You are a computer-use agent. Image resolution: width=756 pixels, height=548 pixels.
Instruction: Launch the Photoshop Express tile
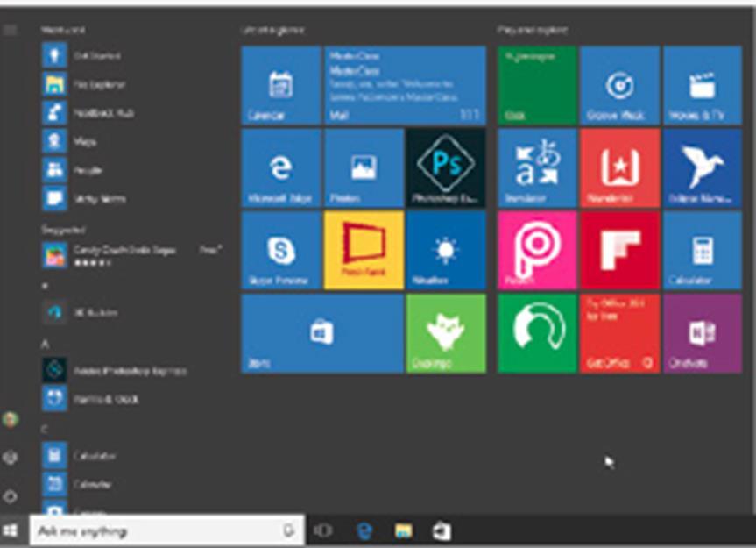coord(447,167)
